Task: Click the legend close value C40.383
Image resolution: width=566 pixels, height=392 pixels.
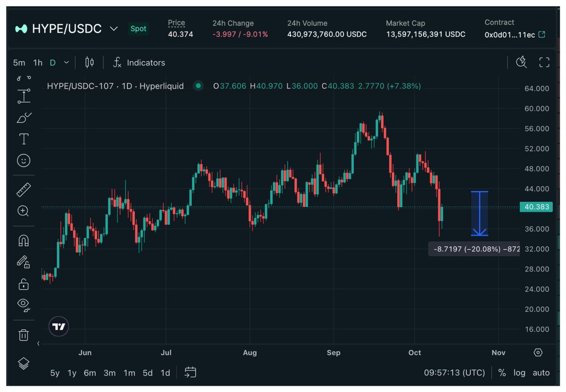Action: [338, 86]
